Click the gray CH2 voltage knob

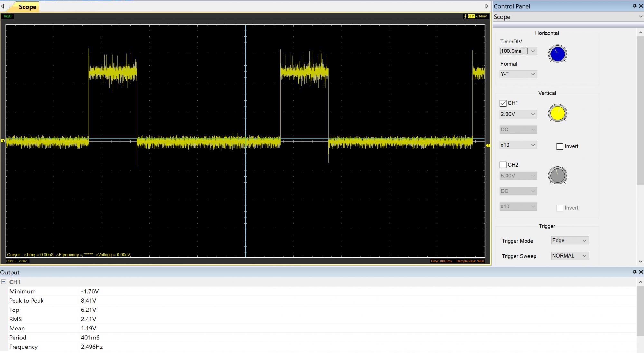pyautogui.click(x=557, y=176)
